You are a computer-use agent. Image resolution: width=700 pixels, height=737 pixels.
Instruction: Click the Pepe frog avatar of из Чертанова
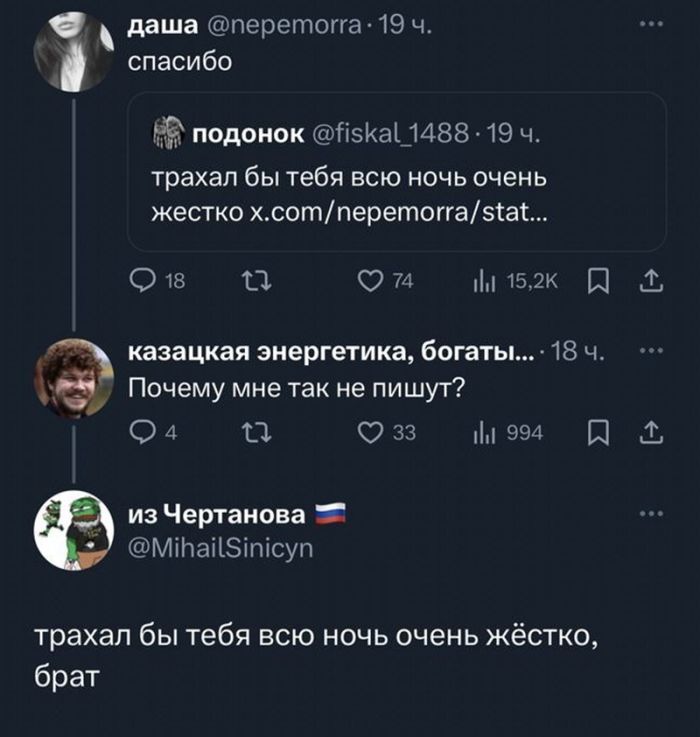(x=74, y=530)
